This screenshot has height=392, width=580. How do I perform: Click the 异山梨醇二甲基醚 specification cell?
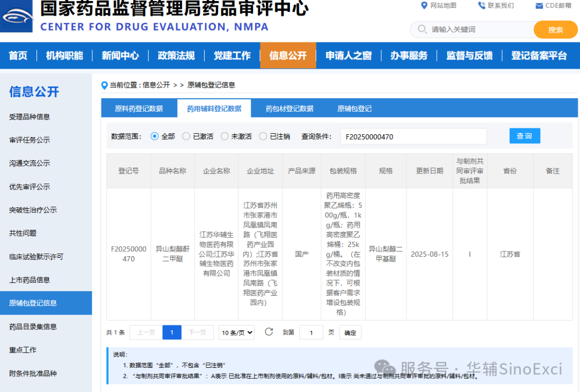(386, 254)
